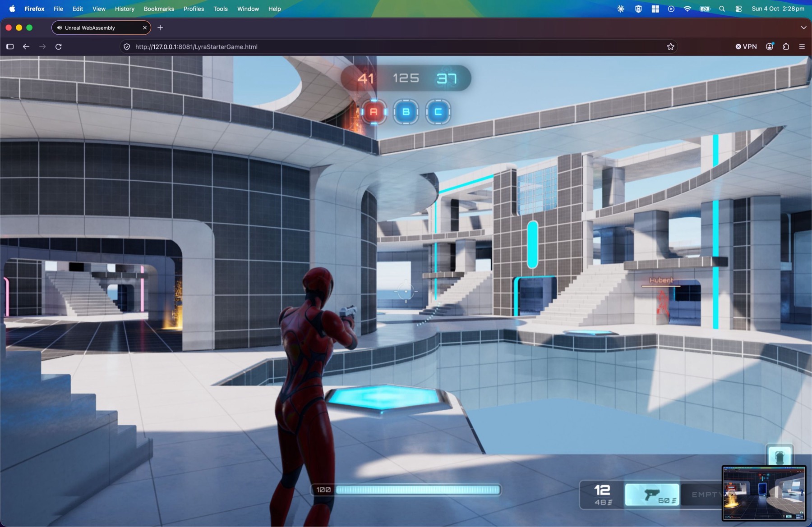Click the ammo counter 12
The height and width of the screenshot is (527, 812).
pyautogui.click(x=602, y=490)
